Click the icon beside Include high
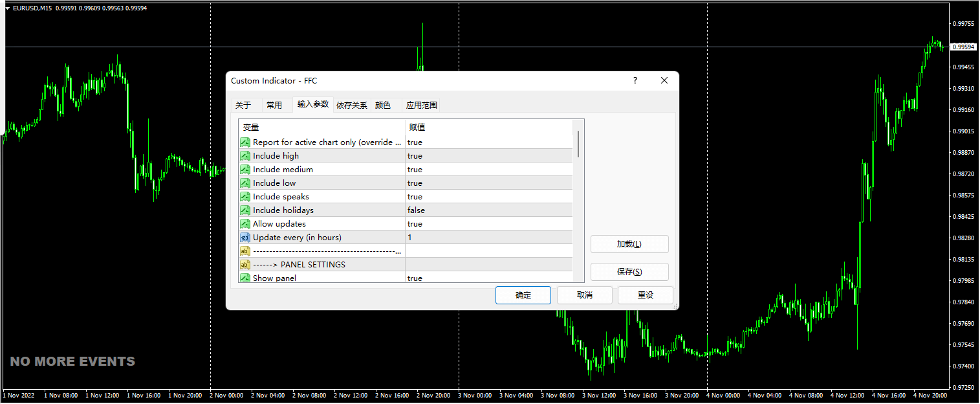Viewport: 980px width, 404px height. coord(245,156)
